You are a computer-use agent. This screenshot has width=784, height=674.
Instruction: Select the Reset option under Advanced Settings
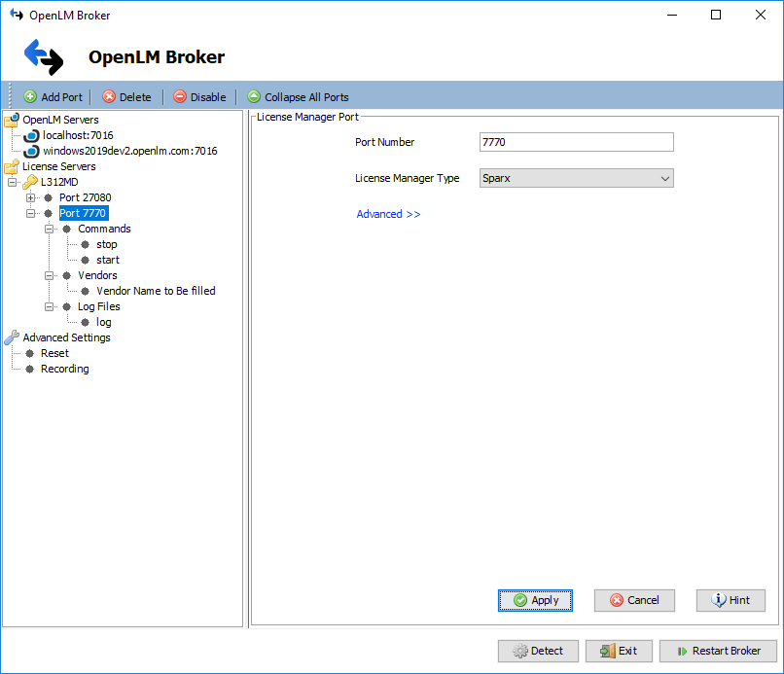[54, 353]
